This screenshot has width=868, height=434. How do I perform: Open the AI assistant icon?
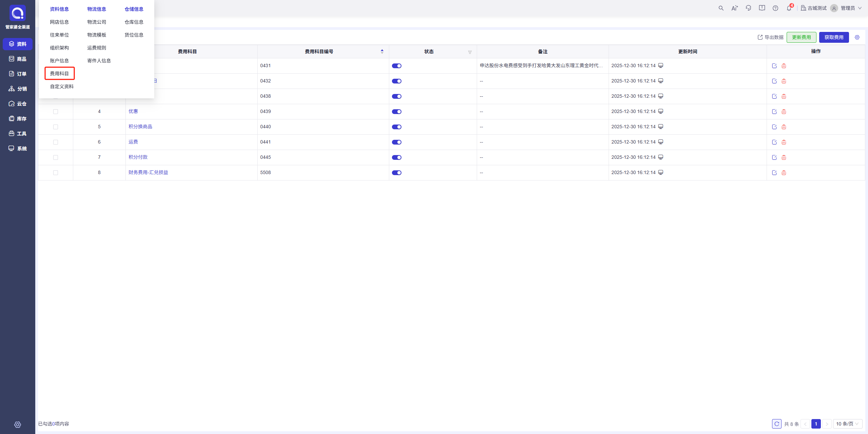734,8
